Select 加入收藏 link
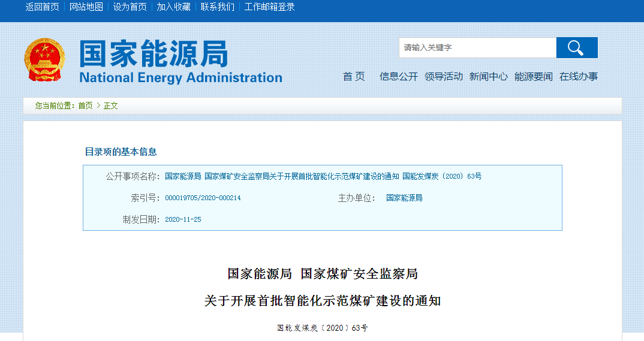Screen dimensions: 644x341 click(x=174, y=7)
